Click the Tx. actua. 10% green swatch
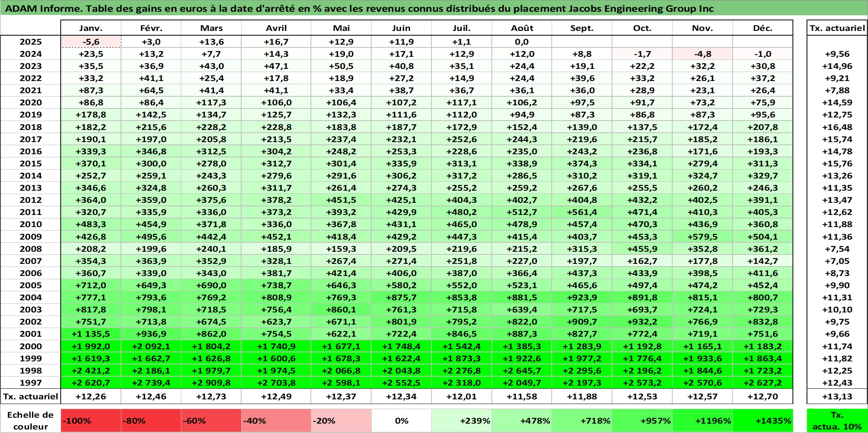Viewport: 868px width, 433px height. click(x=837, y=420)
